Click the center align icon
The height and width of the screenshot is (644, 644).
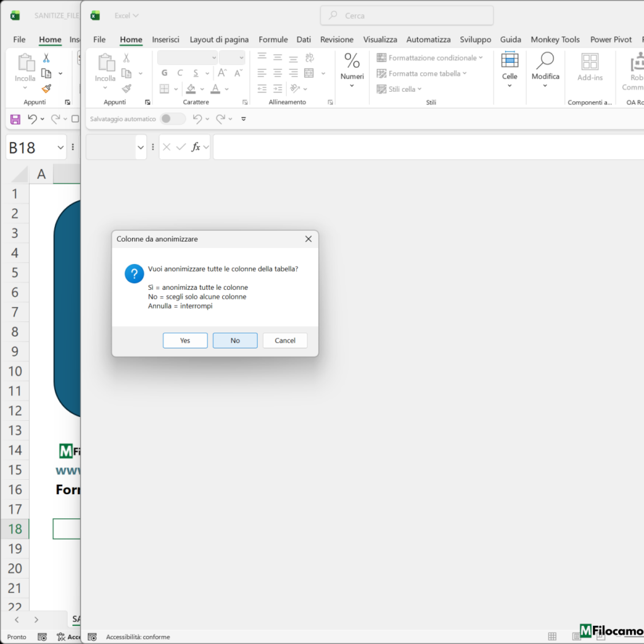tap(277, 73)
